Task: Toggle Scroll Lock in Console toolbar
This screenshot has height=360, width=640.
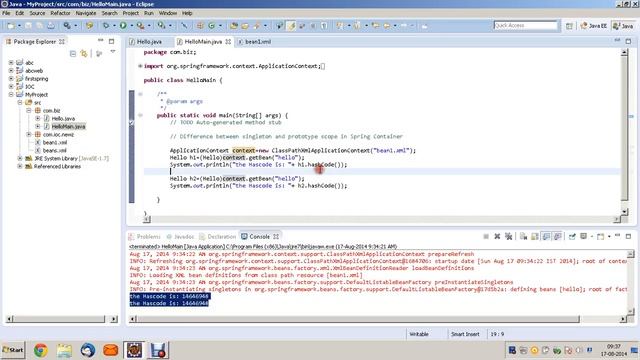Action: (535, 236)
